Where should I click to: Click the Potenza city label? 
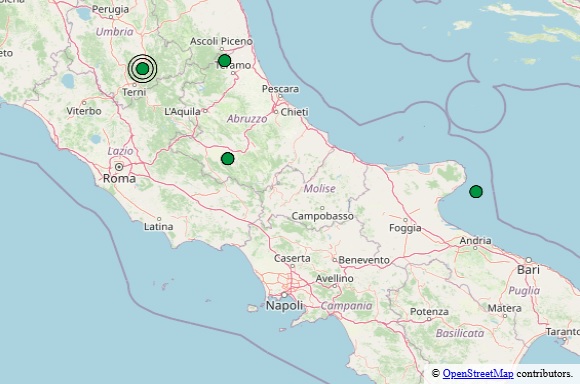(429, 312)
